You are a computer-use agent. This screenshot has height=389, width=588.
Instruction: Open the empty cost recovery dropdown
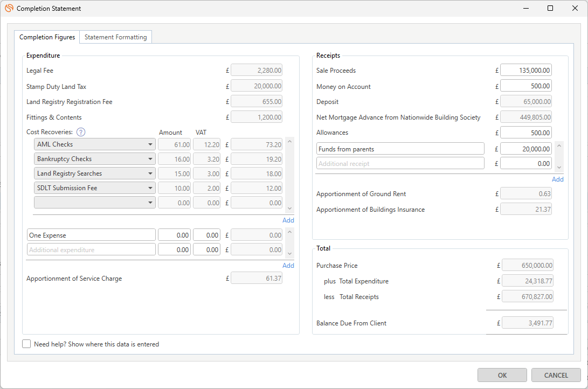(150, 203)
